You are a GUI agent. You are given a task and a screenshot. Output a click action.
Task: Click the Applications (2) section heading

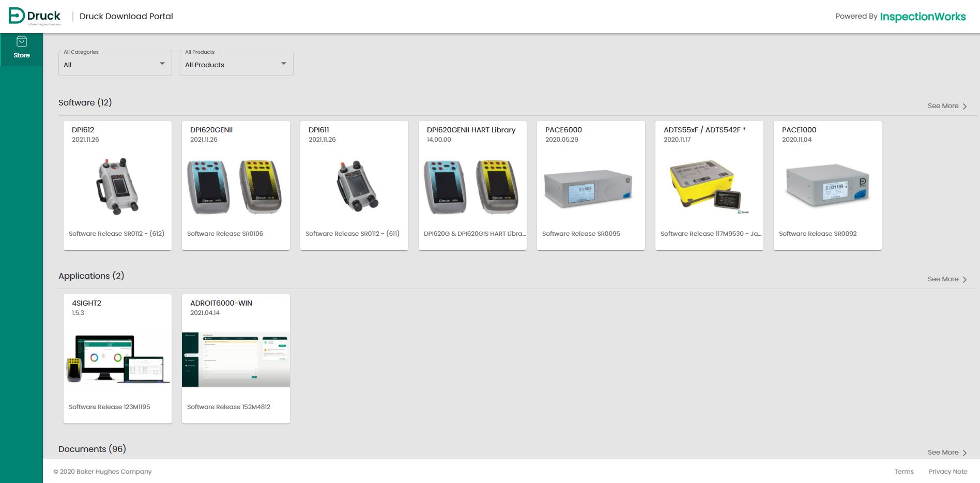[91, 276]
